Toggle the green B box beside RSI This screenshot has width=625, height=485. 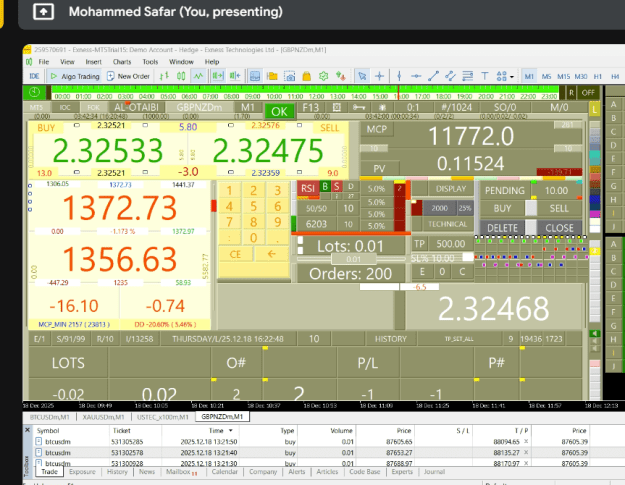click(325, 187)
